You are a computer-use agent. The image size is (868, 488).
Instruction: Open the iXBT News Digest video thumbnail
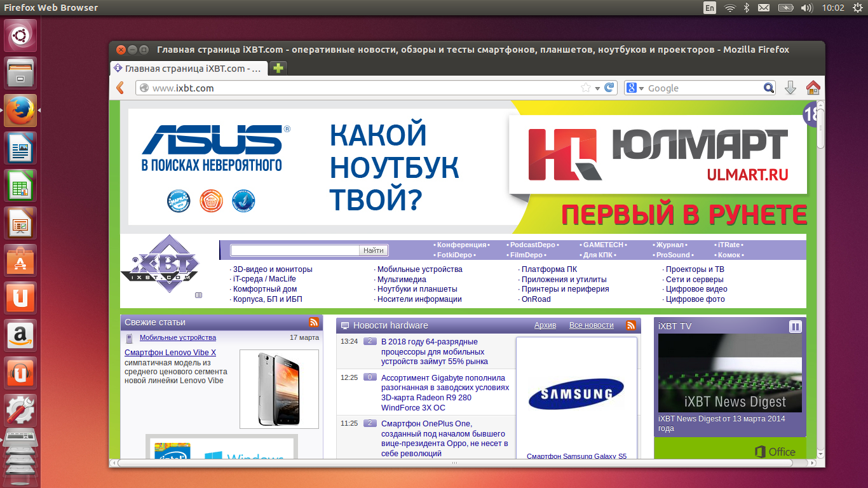pyautogui.click(x=730, y=373)
